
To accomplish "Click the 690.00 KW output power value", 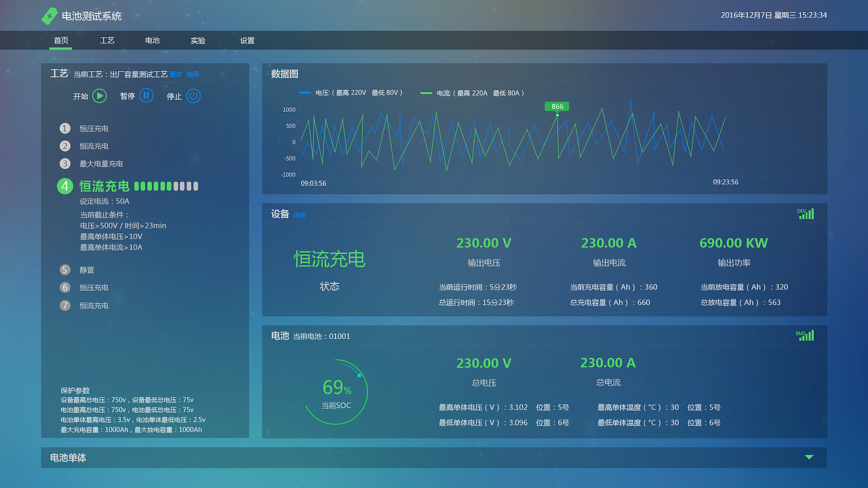I will (x=734, y=243).
